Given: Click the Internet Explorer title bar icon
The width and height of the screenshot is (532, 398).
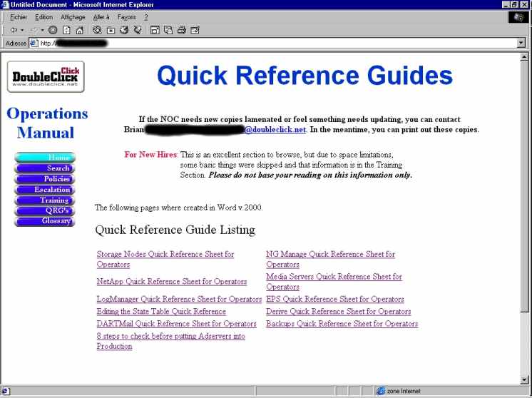Looking at the screenshot, I should pyautogui.click(x=5, y=5).
